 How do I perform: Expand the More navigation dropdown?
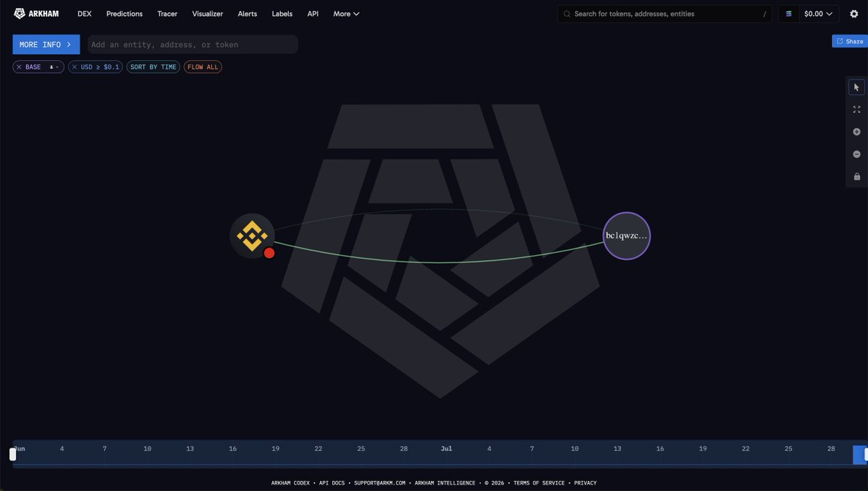pyautogui.click(x=346, y=14)
